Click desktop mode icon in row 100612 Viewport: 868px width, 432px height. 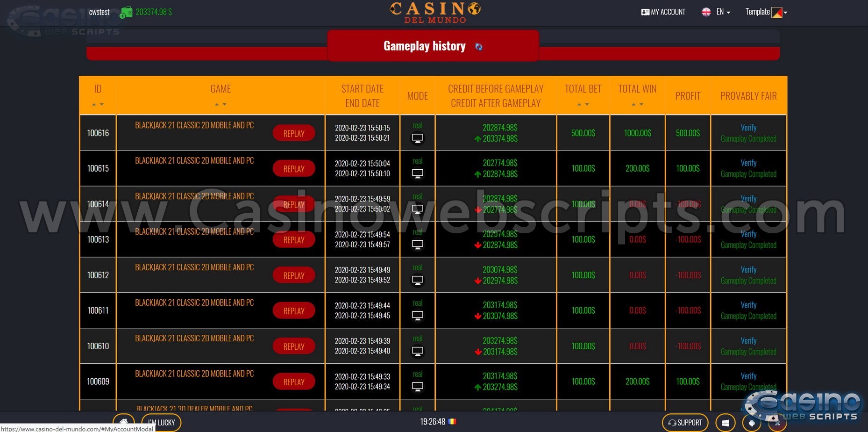[x=418, y=280]
